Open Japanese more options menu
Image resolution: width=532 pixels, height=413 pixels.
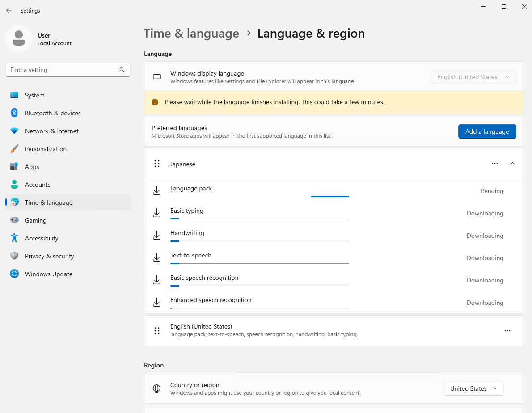[x=495, y=164]
